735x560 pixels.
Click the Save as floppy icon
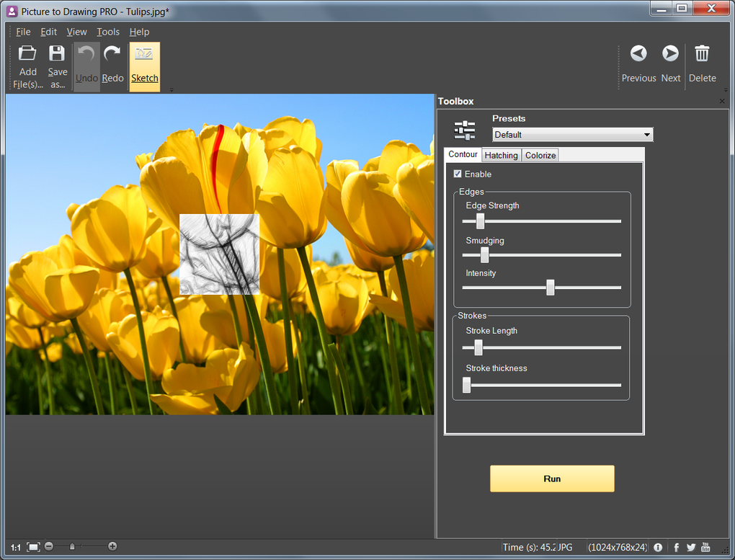point(57,53)
